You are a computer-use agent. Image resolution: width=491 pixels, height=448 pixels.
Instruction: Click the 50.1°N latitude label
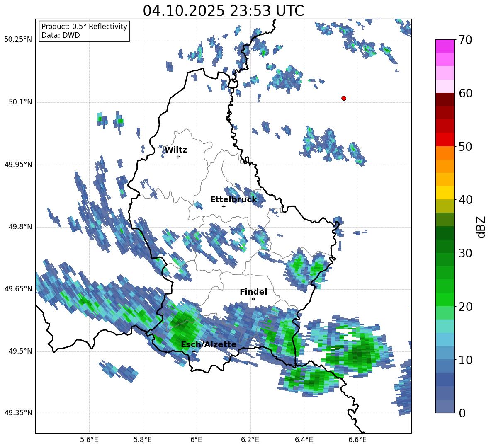[x=20, y=102]
